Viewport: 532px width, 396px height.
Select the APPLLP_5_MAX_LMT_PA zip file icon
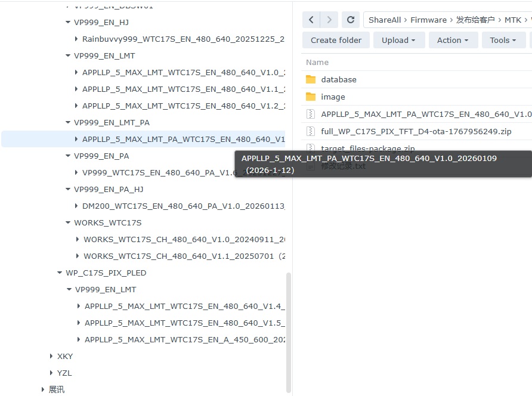pyautogui.click(x=310, y=114)
